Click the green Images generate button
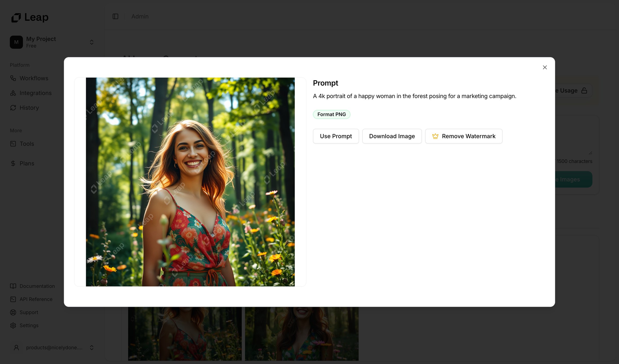 [x=573, y=179]
